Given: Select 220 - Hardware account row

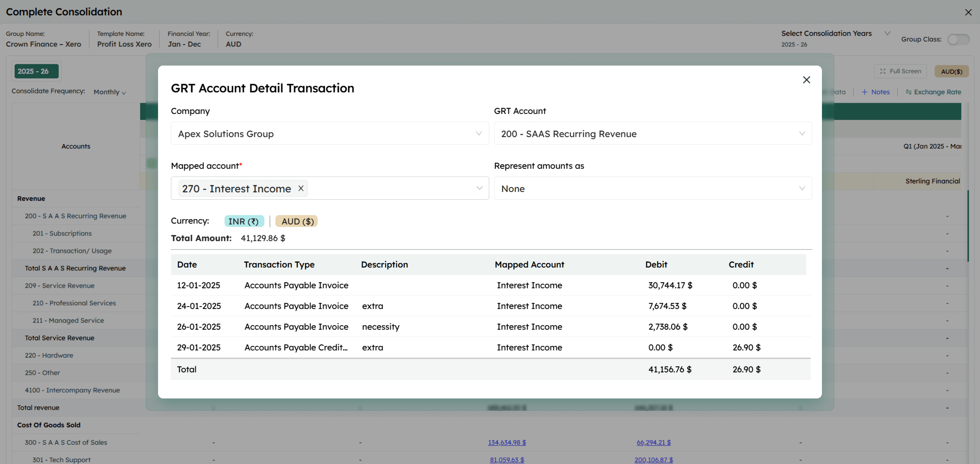Looking at the screenshot, I should [49, 356].
